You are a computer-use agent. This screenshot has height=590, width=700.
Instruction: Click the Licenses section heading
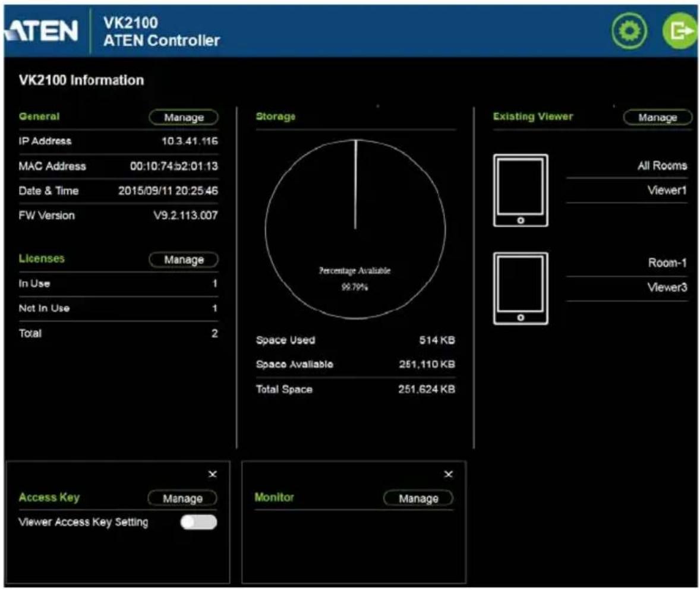coord(42,259)
